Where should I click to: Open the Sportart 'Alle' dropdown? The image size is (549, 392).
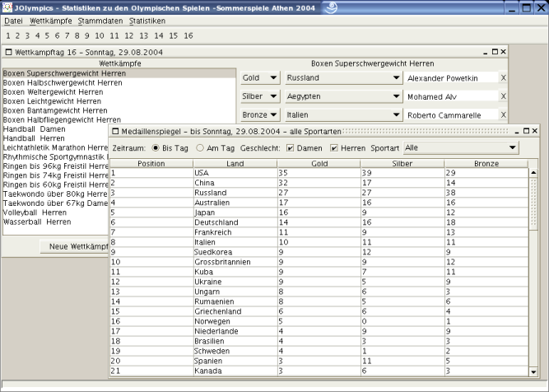click(461, 148)
